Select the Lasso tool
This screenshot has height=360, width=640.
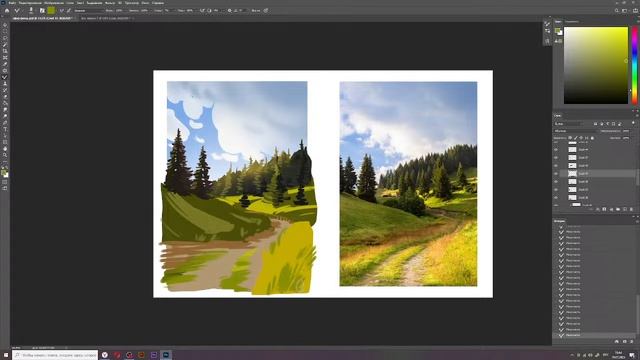click(5, 38)
